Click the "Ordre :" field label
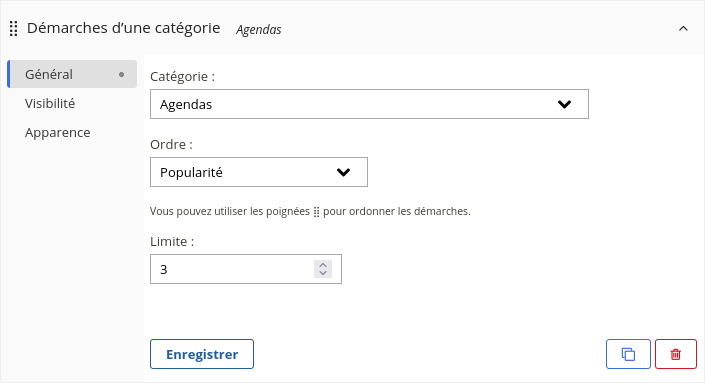705x383 pixels. 171,145
